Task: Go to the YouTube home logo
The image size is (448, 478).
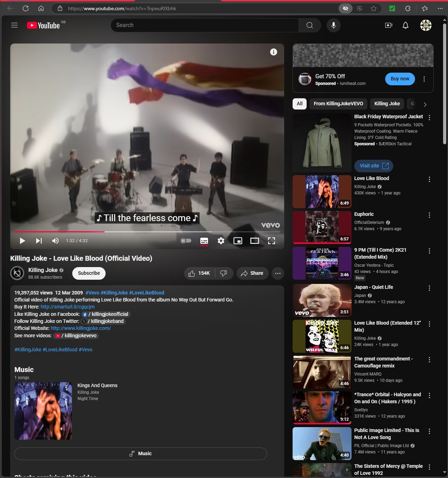Action: click(44, 25)
